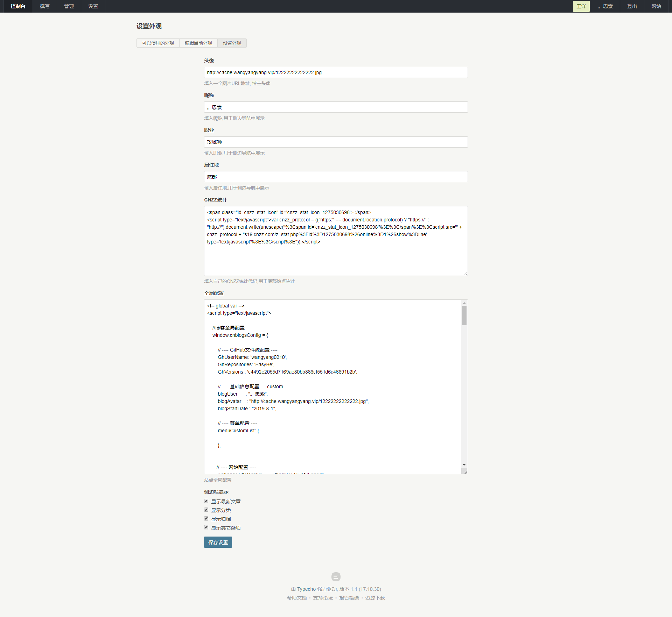
Task: Click the Typecho logo icon in footer
Action: pos(336,576)
